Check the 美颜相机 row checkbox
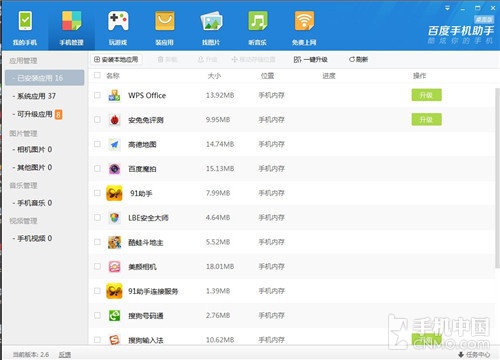This screenshot has height=360, width=500. [97, 266]
